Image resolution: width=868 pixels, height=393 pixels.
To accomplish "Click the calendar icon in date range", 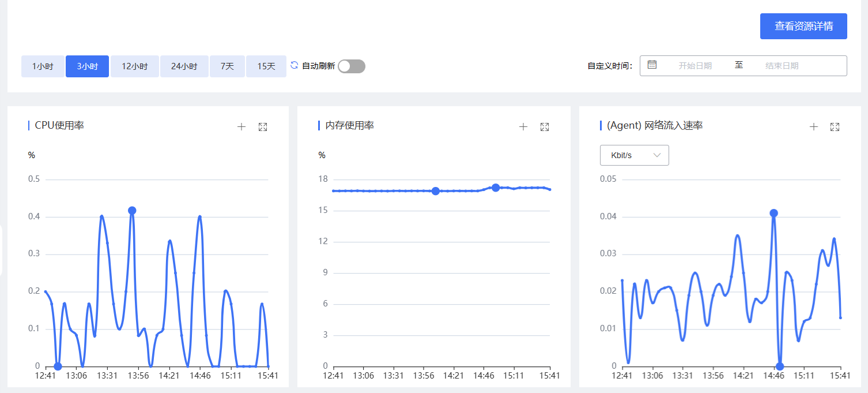I will [652, 65].
